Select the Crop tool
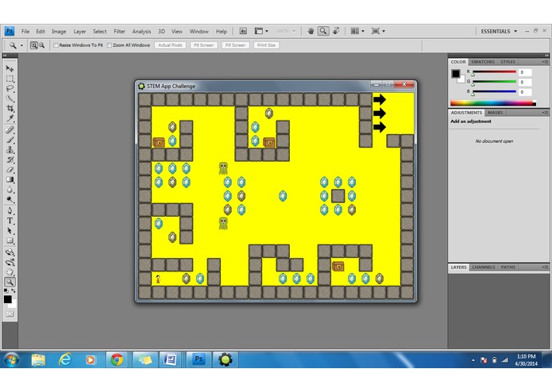 10,108
